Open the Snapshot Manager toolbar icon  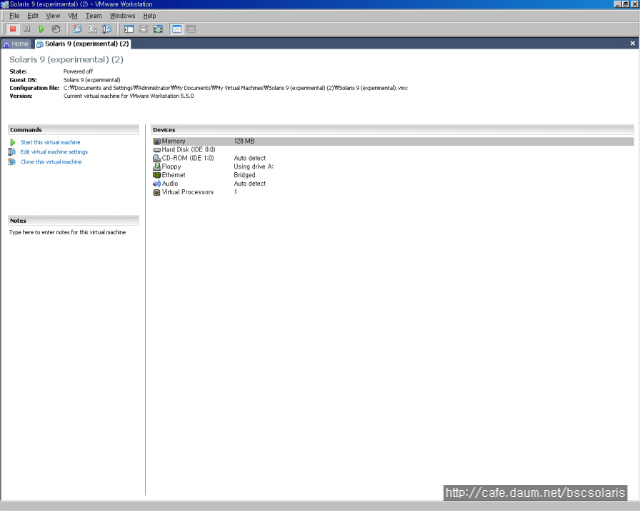coord(107,29)
